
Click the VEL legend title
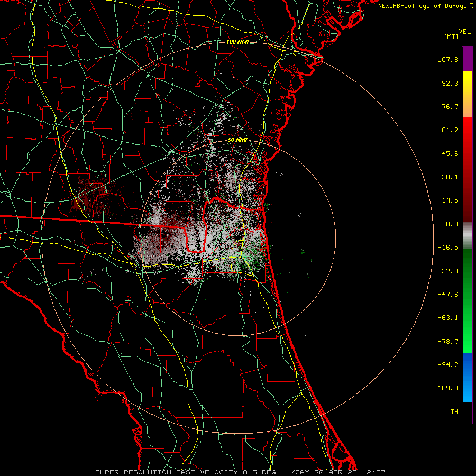click(x=464, y=32)
